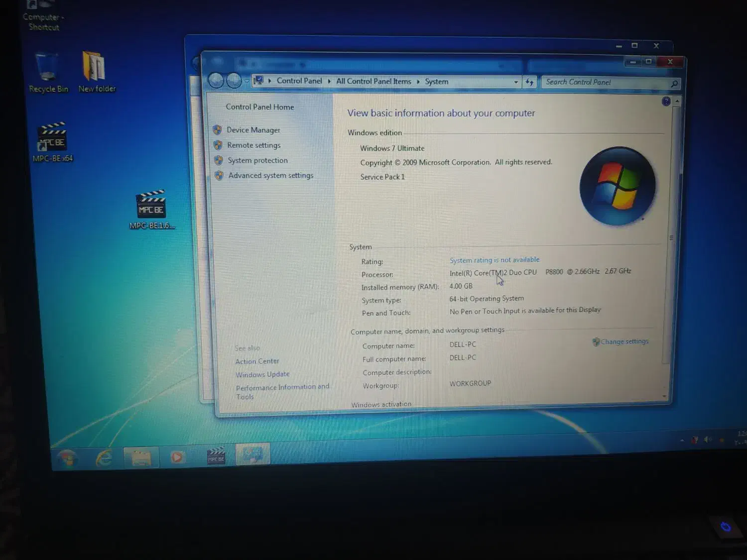The image size is (747, 560).
Task: Open Device Manager
Action: (x=253, y=130)
